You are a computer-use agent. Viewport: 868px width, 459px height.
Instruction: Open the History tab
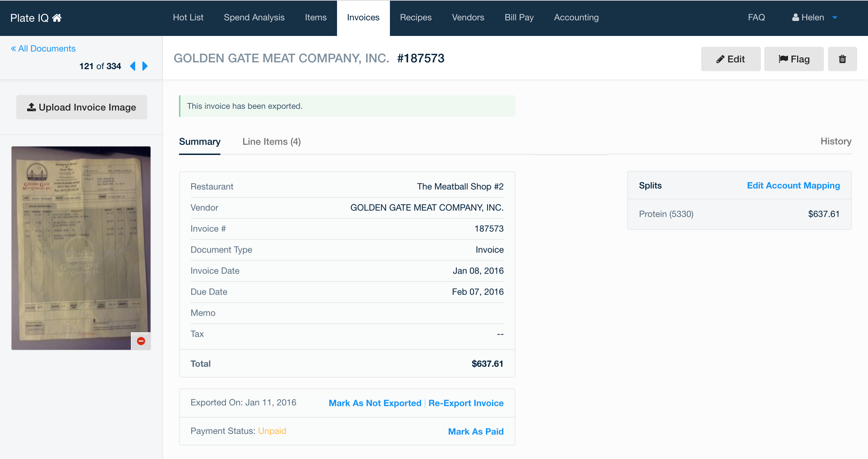tap(836, 141)
